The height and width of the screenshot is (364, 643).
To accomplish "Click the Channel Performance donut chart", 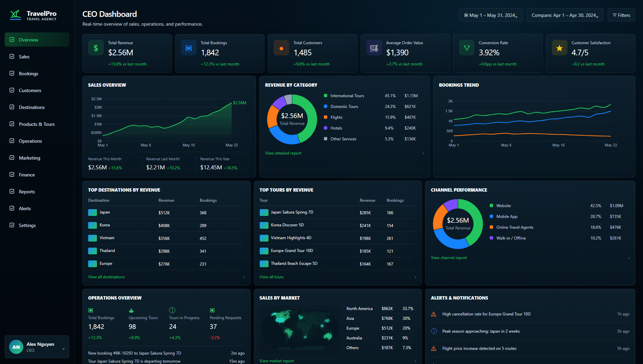I will click(458, 224).
